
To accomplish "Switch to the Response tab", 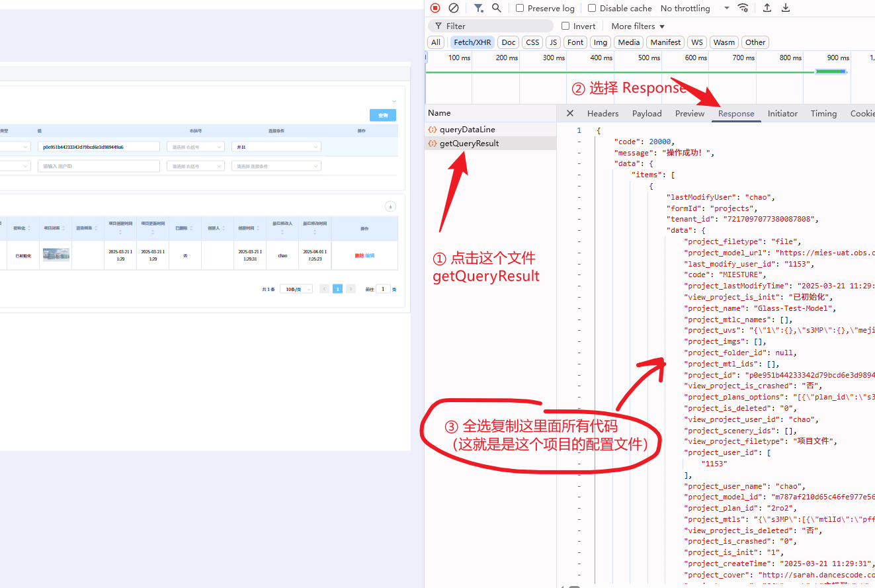I will pos(736,114).
